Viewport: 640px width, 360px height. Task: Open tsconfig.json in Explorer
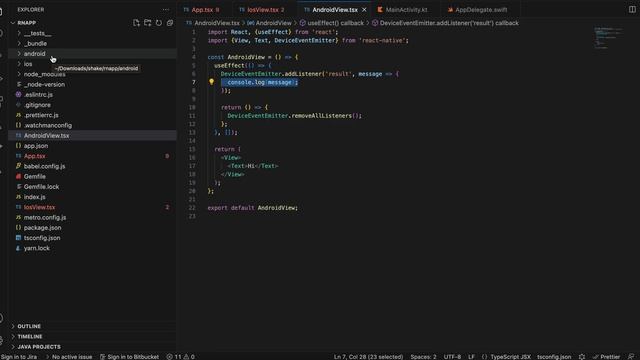42,238
